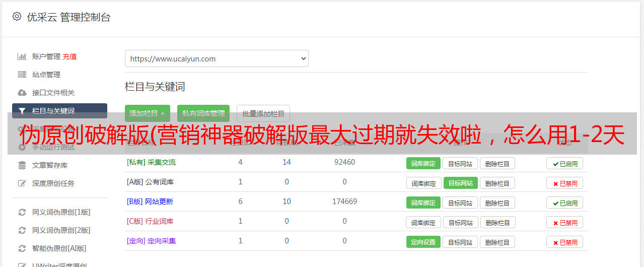Open the [B版] 网站更新 column link
Viewport: 644px width, 267px height.
(150, 202)
